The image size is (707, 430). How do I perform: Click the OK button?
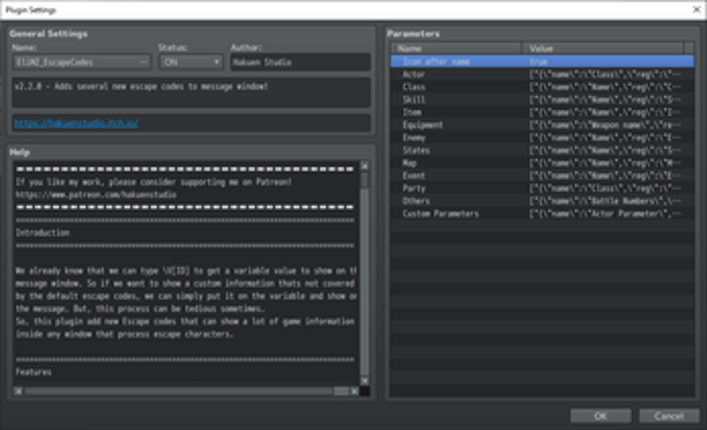[600, 416]
